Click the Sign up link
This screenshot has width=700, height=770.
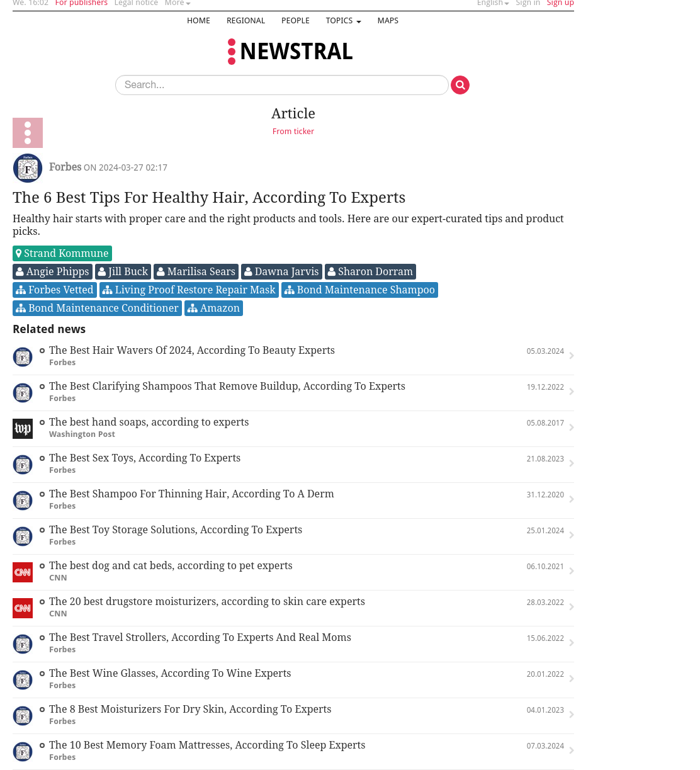tap(560, 3)
